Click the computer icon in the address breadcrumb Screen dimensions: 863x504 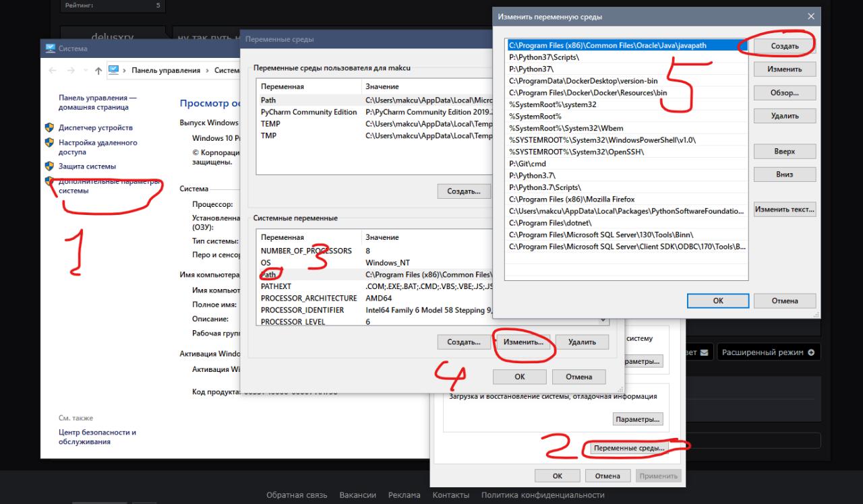coord(114,70)
